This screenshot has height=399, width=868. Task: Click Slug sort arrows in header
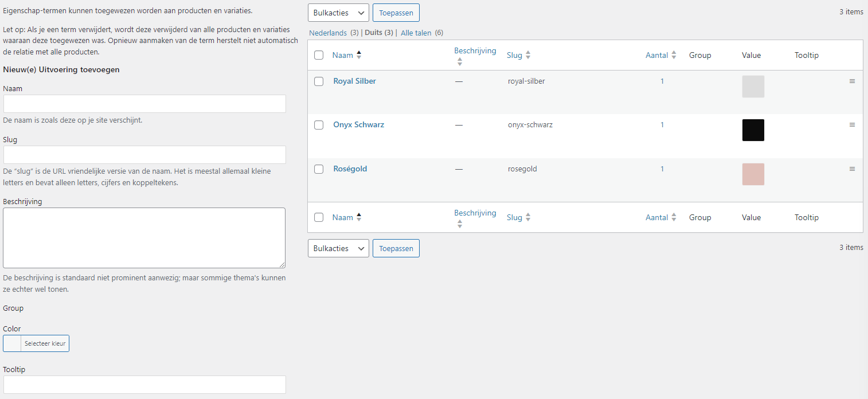(528, 55)
